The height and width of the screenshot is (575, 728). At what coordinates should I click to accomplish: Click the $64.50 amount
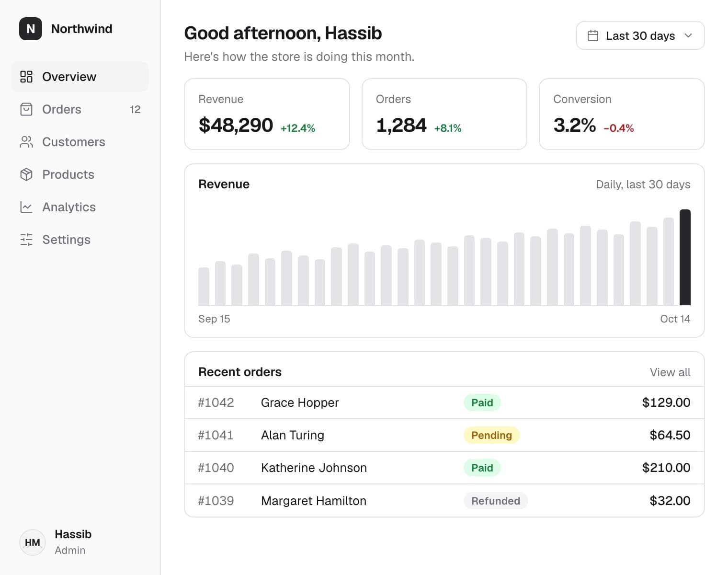tap(670, 435)
